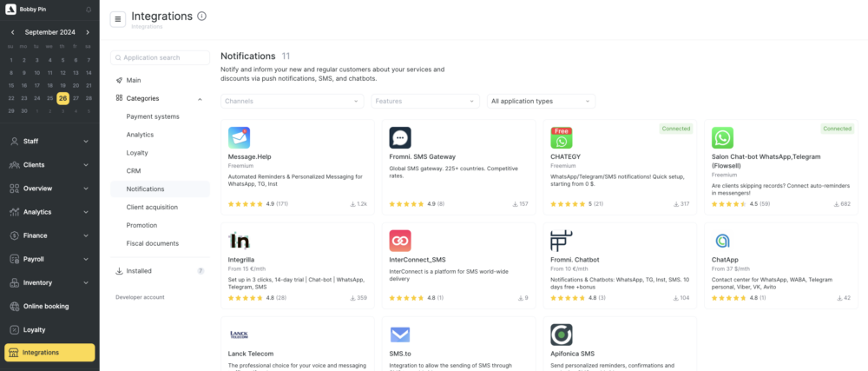Toggle the hamburger menu button beside Integrations
The height and width of the screenshot is (371, 868).
click(x=118, y=19)
